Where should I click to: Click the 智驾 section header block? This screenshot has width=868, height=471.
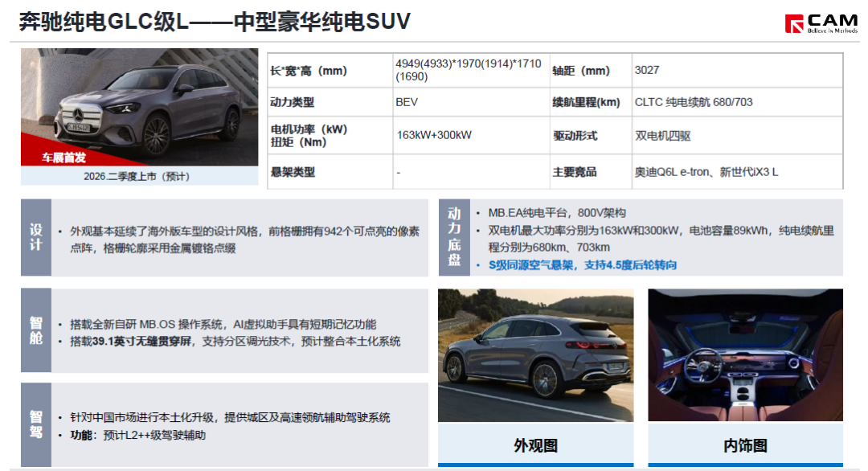[x=36, y=424]
